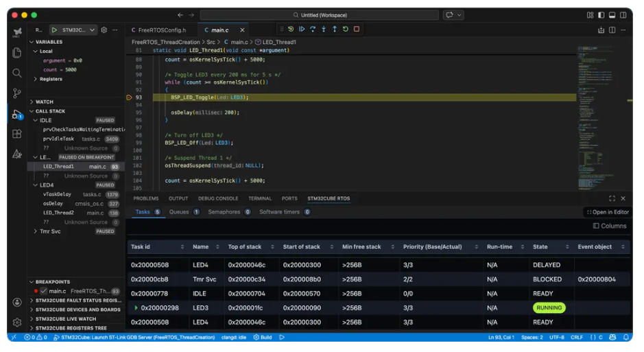
Task: Toggle breakpoint glyph on line 93
Action: tap(129, 97)
